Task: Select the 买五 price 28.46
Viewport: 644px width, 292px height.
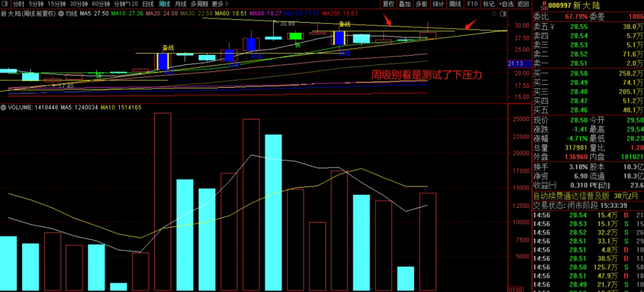Action: [578, 110]
